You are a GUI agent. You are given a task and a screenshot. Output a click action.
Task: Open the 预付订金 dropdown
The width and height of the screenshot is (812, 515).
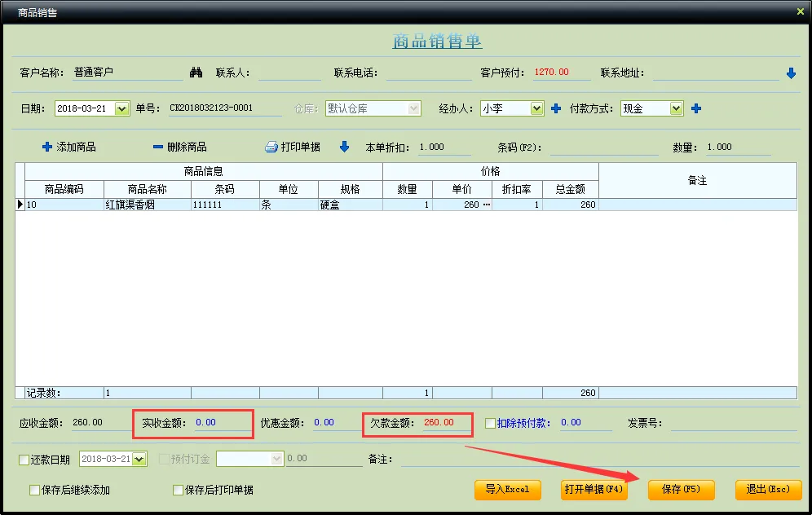click(x=277, y=459)
